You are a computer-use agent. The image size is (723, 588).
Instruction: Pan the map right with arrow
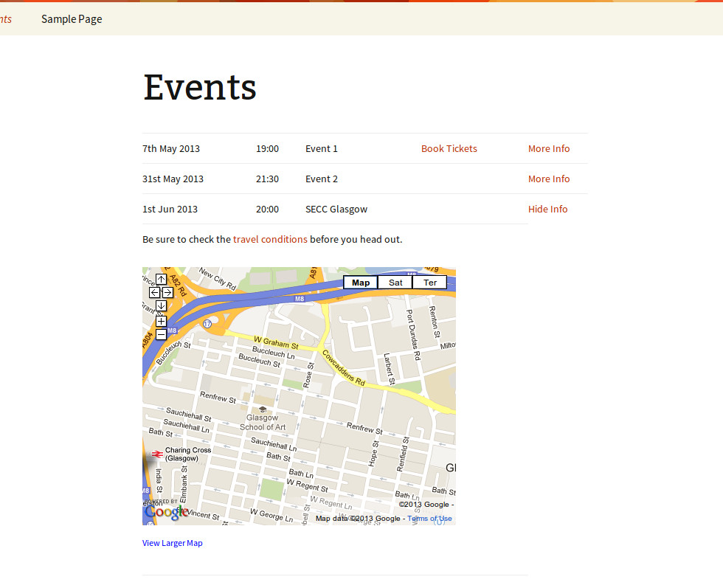(x=167, y=292)
